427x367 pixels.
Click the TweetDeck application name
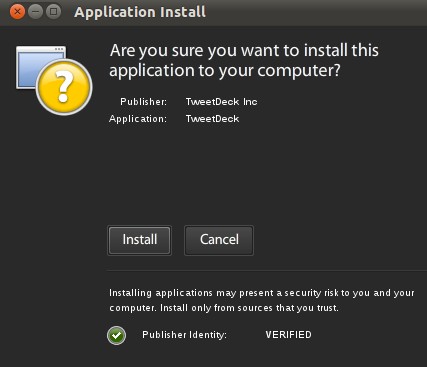212,119
